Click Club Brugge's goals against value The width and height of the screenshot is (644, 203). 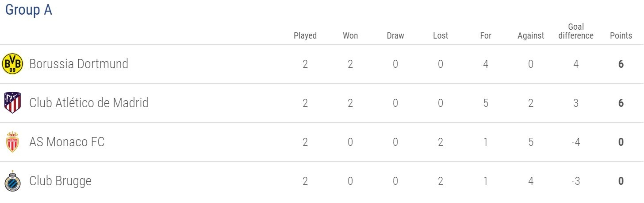point(531,181)
